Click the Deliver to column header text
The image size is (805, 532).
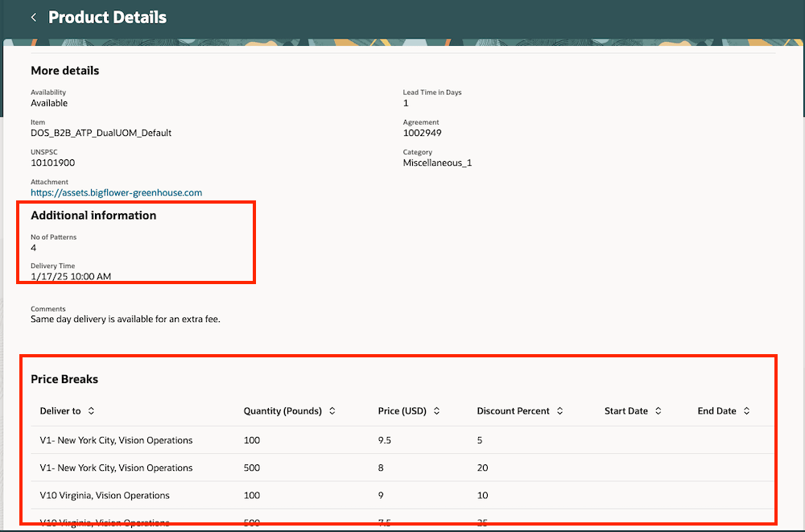pos(60,411)
